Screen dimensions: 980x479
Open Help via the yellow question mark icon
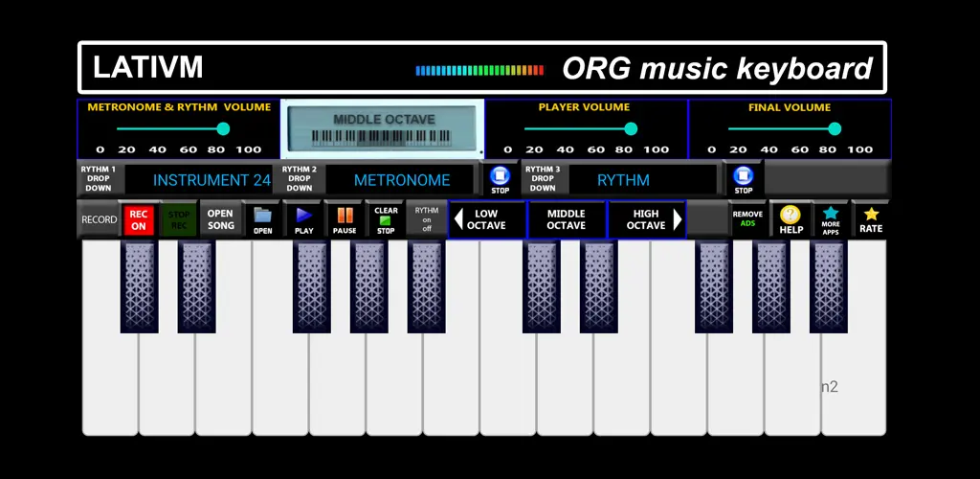click(791, 219)
